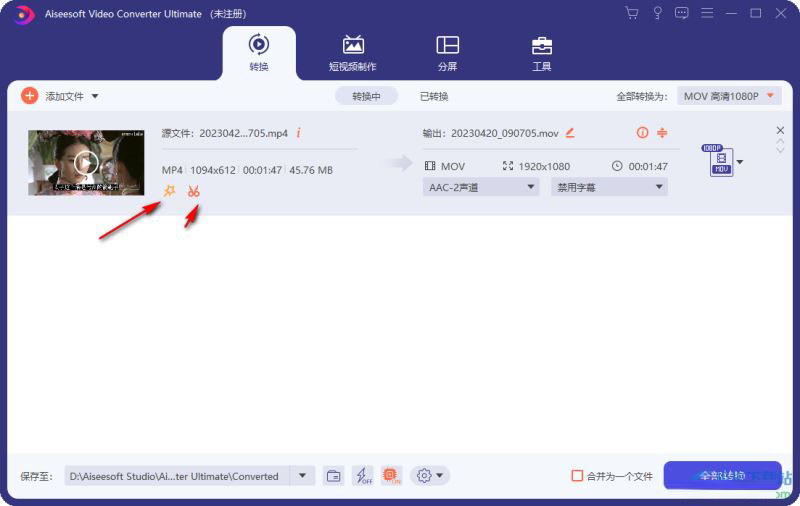Open the feedback chat icon
Viewport: 800px width, 506px height.
[x=682, y=13]
